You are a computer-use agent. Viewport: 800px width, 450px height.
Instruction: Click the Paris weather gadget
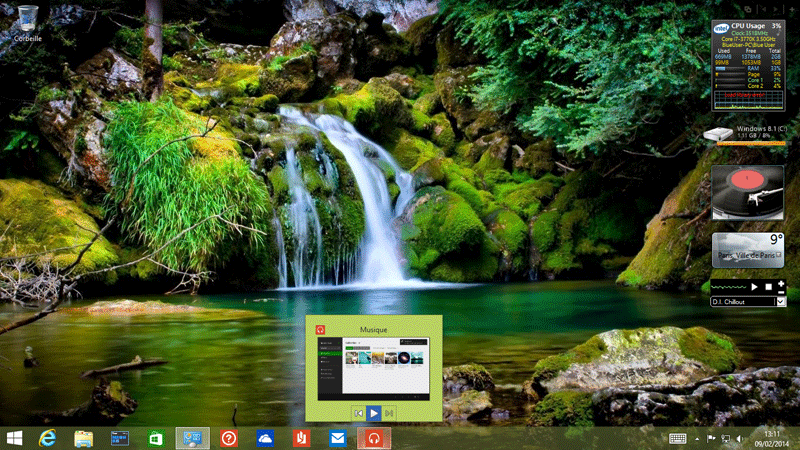pos(747,250)
